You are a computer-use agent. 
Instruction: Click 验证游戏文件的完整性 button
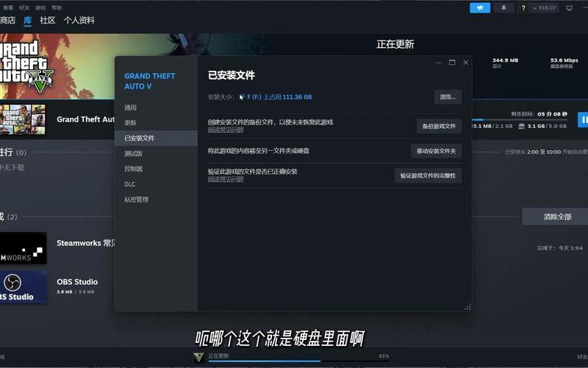(428, 176)
